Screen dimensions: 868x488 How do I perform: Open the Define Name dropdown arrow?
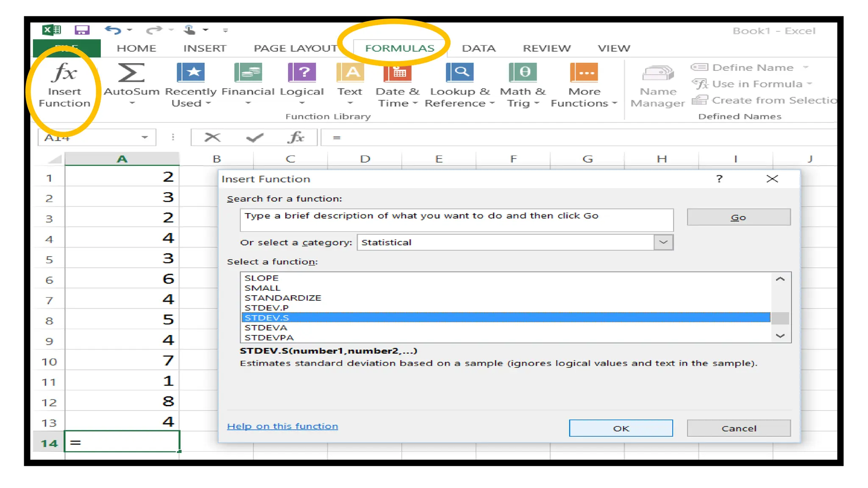click(806, 67)
